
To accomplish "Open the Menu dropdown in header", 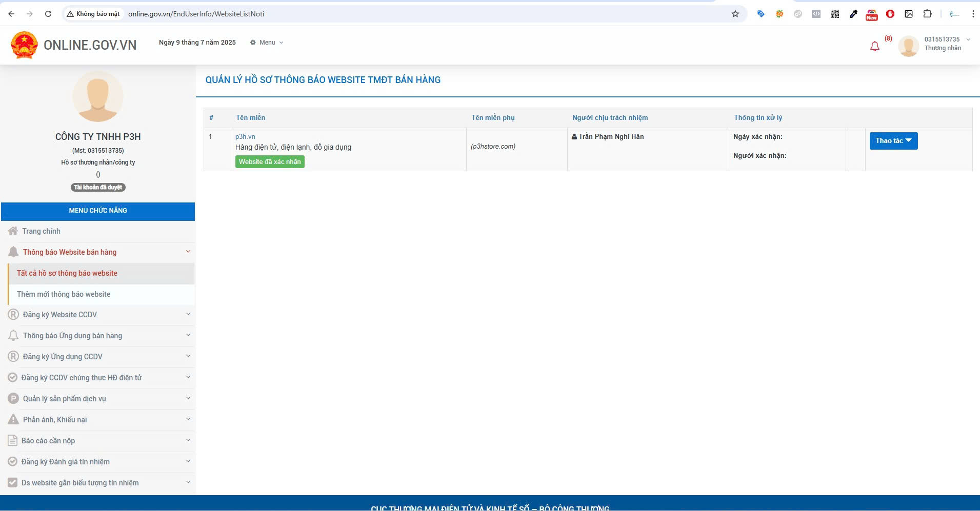I will [267, 43].
